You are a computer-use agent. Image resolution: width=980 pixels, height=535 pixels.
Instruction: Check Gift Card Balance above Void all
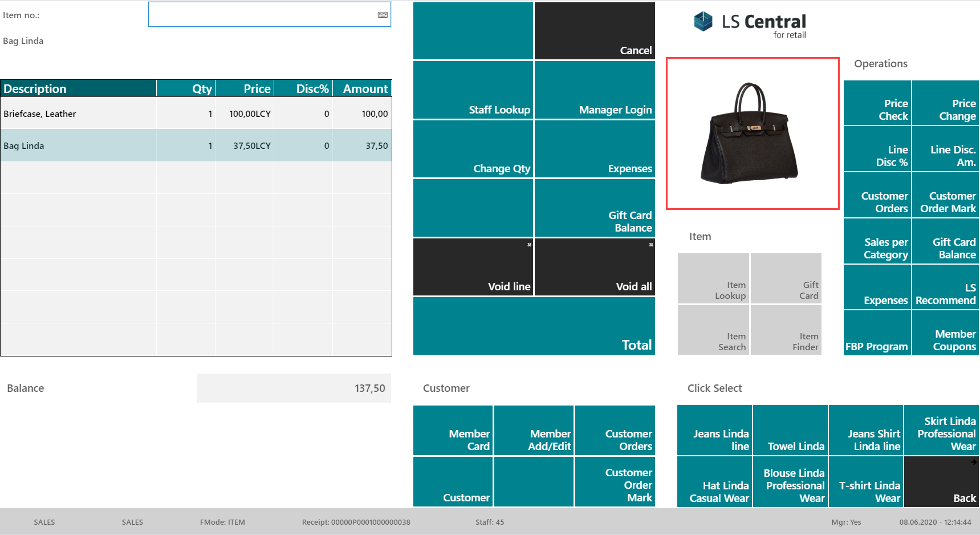point(595,208)
